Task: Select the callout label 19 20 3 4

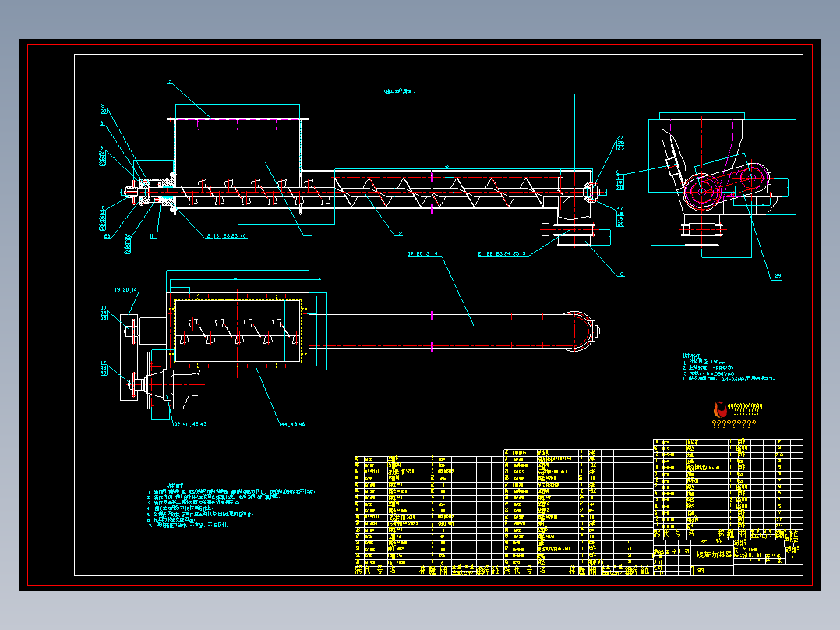Action: pos(422,253)
